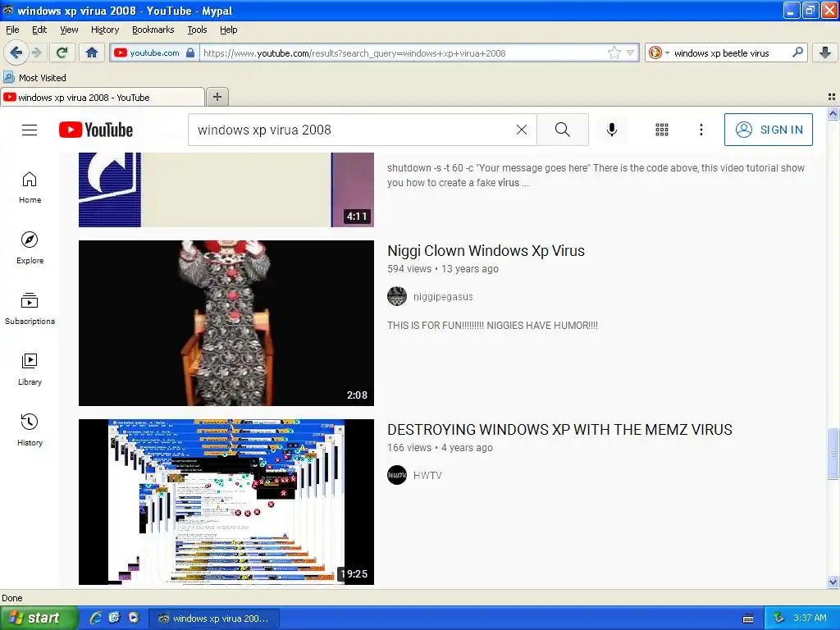Open the YouTube apps grid icon

click(x=662, y=130)
